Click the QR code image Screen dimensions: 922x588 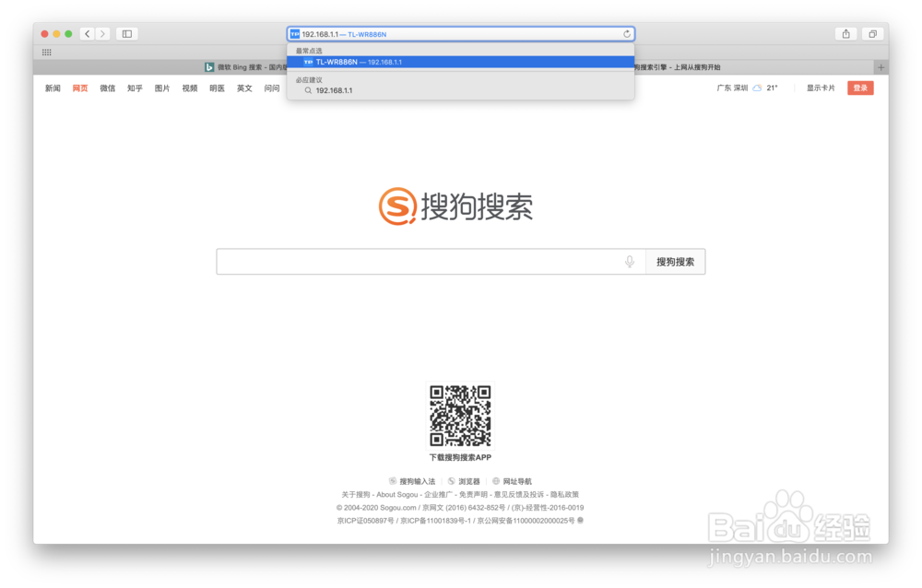click(x=460, y=416)
